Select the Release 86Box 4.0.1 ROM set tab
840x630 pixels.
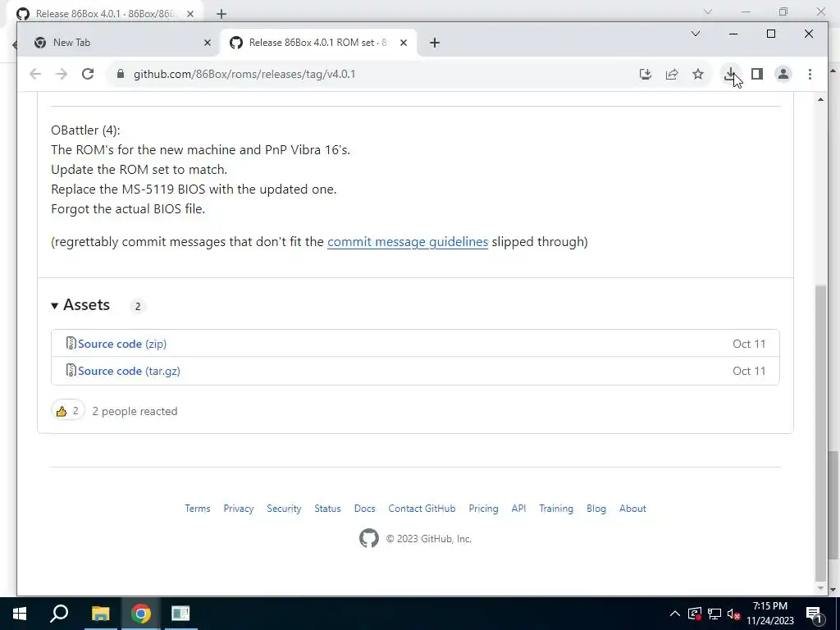click(317, 43)
